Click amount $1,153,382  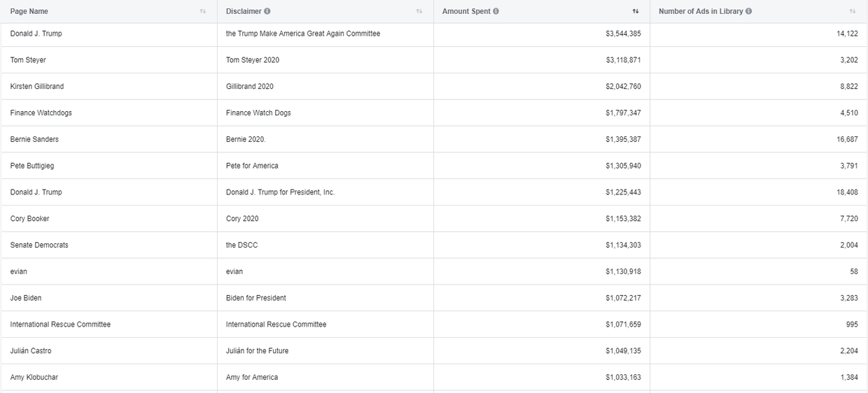point(623,219)
